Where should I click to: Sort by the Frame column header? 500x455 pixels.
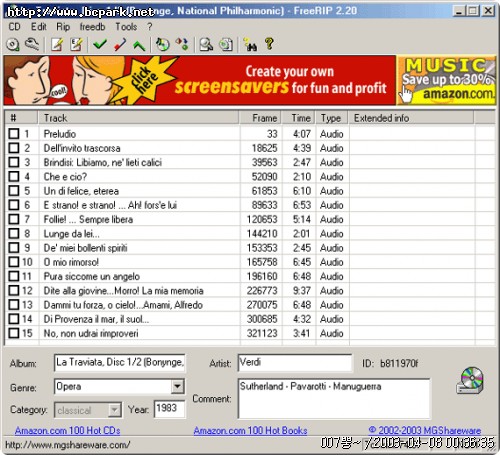261,118
